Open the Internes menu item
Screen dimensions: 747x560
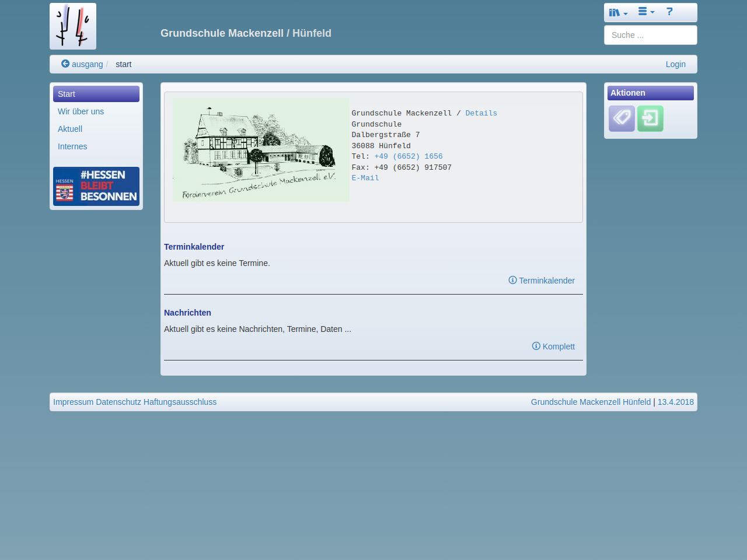[x=72, y=146]
